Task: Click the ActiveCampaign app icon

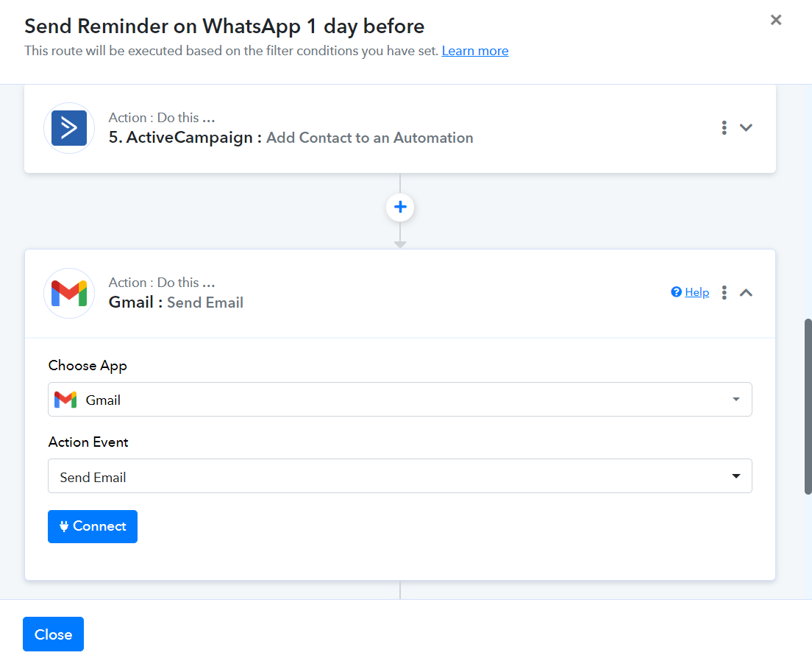Action: 69,128
